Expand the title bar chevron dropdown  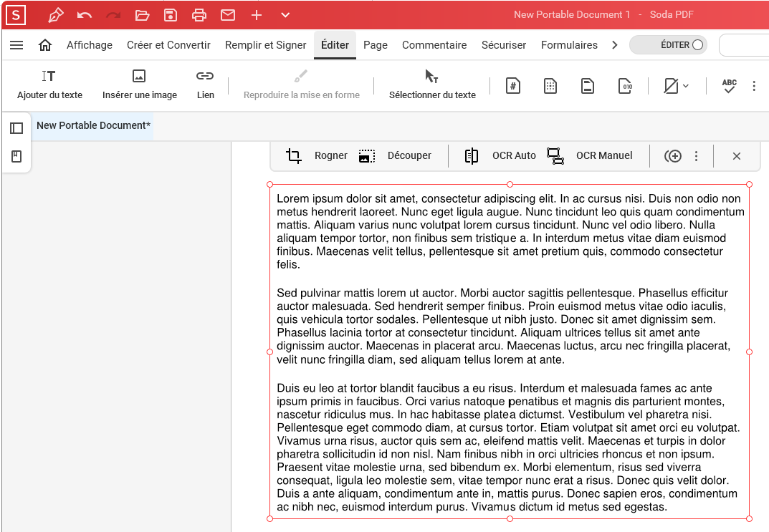(x=285, y=15)
